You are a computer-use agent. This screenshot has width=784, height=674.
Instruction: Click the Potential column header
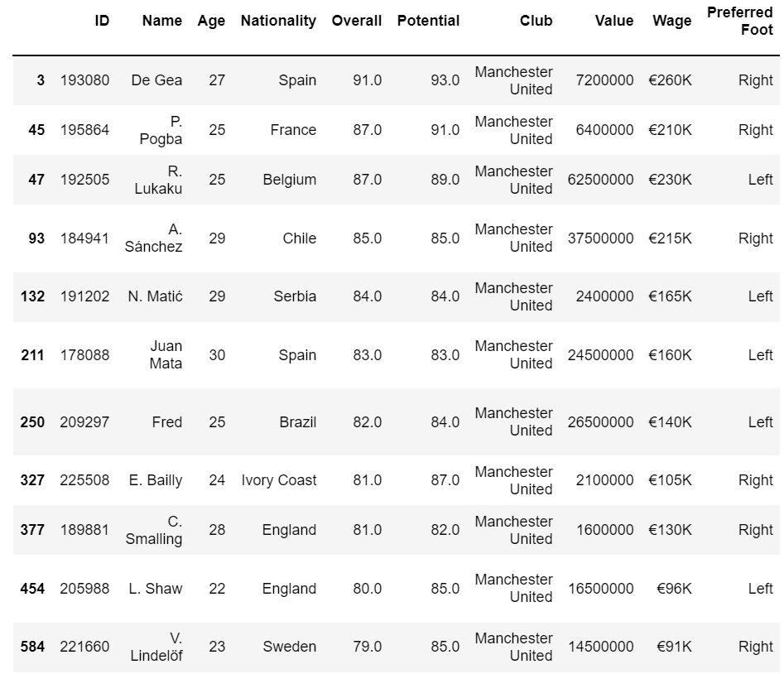[x=428, y=21]
